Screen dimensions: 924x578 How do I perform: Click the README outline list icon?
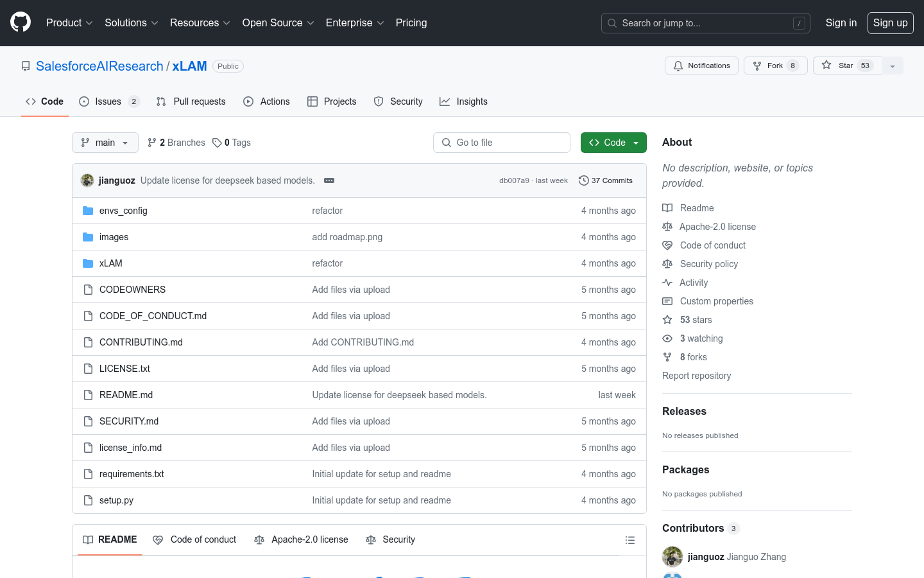tap(630, 540)
